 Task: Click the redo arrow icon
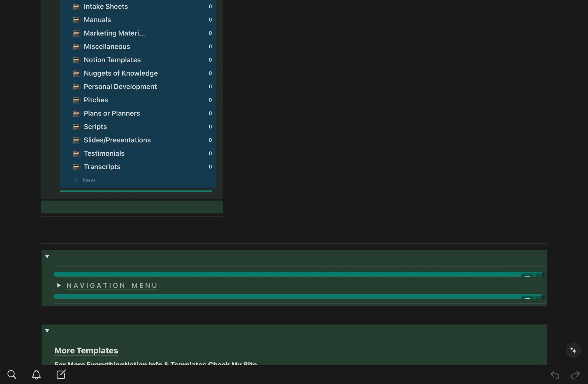(x=575, y=375)
